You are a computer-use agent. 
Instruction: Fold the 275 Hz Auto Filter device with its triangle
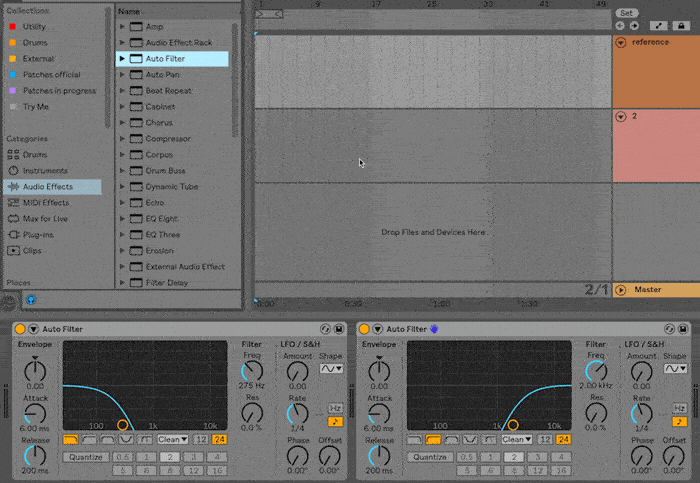pyautogui.click(x=33, y=329)
